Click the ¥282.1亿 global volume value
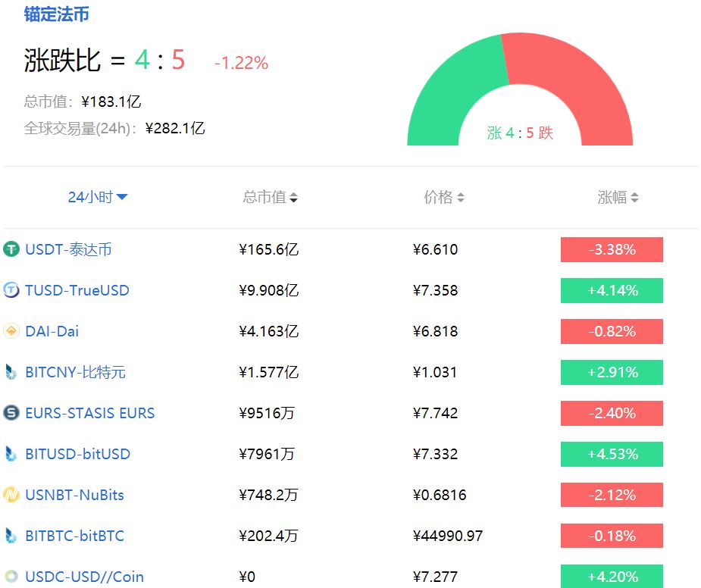The image size is (701, 588). click(x=175, y=128)
